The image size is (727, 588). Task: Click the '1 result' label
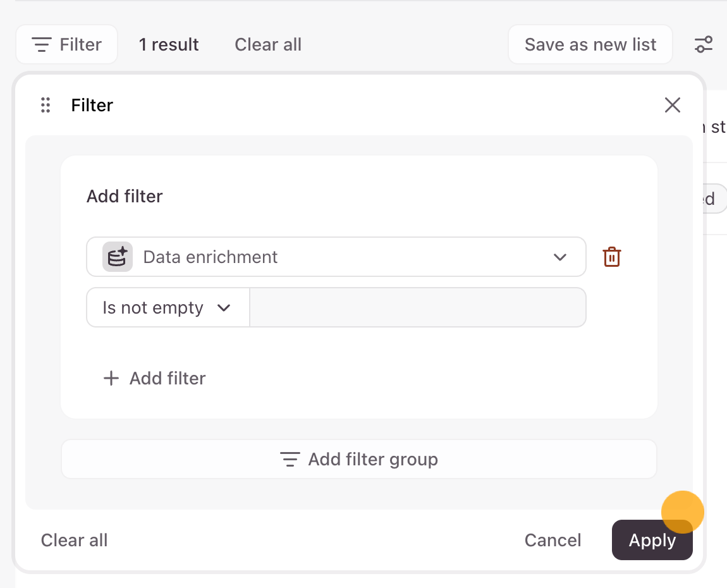tap(169, 45)
